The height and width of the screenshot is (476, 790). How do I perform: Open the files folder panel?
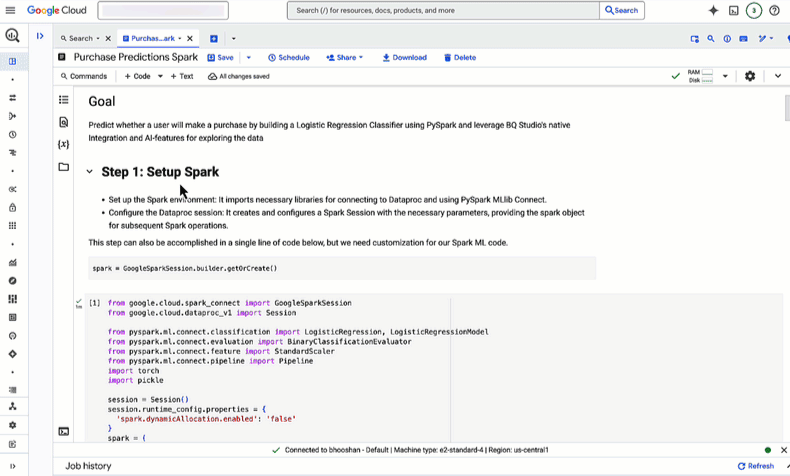(64, 167)
